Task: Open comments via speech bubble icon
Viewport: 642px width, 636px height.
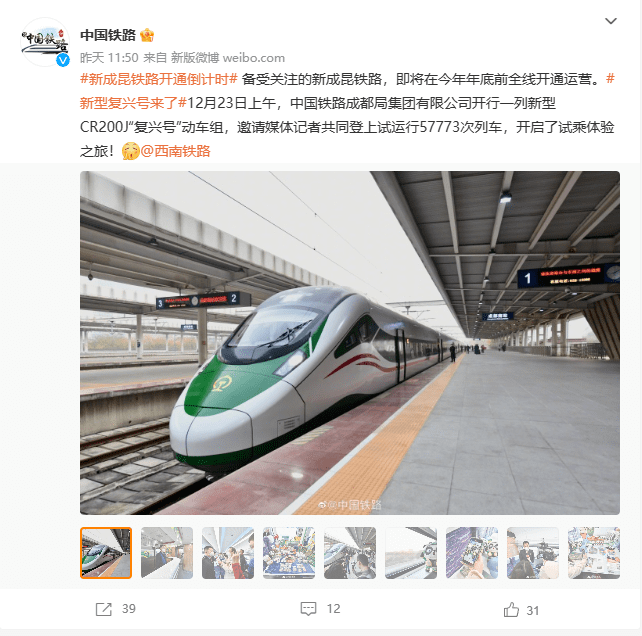Action: [308, 609]
